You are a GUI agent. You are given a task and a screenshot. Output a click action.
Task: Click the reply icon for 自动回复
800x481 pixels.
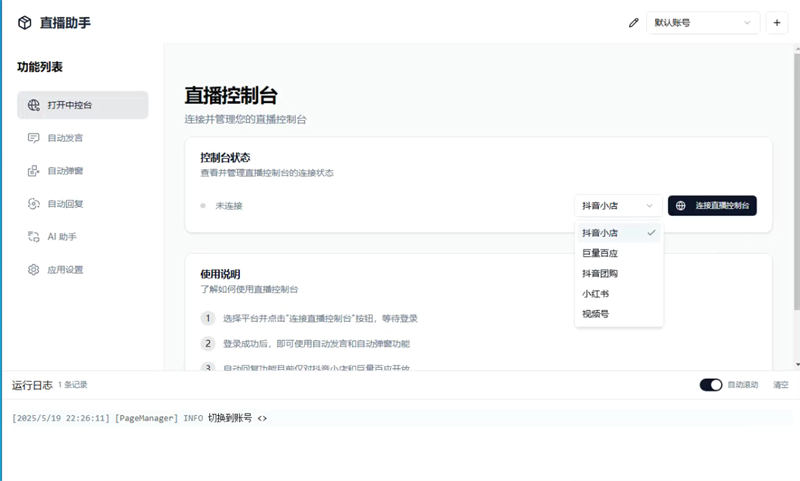point(34,204)
